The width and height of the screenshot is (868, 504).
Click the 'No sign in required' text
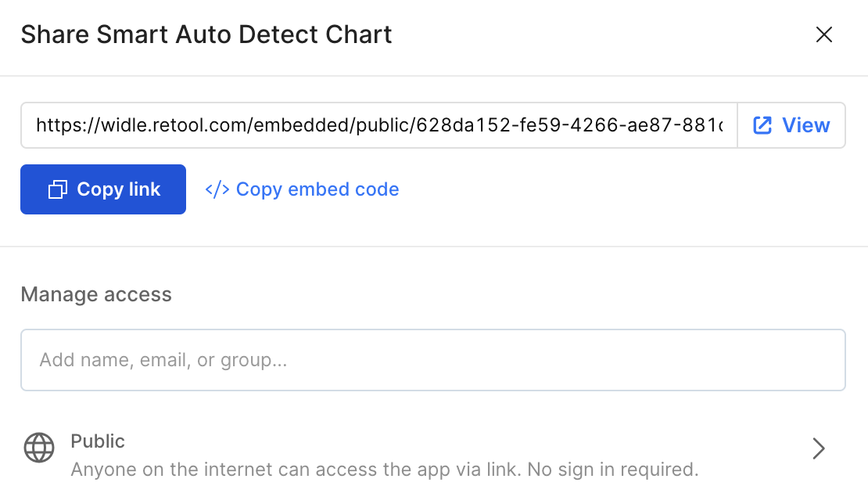click(x=612, y=470)
